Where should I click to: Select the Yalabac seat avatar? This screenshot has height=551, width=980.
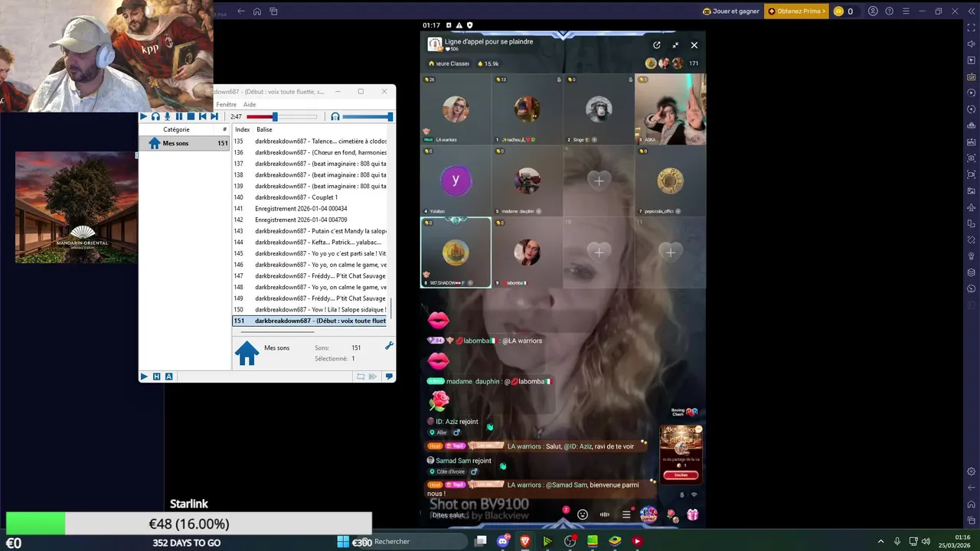[x=456, y=181]
